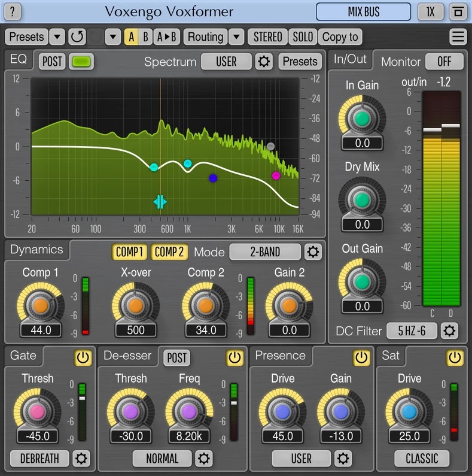Image resolution: width=472 pixels, height=476 pixels.
Task: Open Presets dropdown arrow
Action: [57, 37]
